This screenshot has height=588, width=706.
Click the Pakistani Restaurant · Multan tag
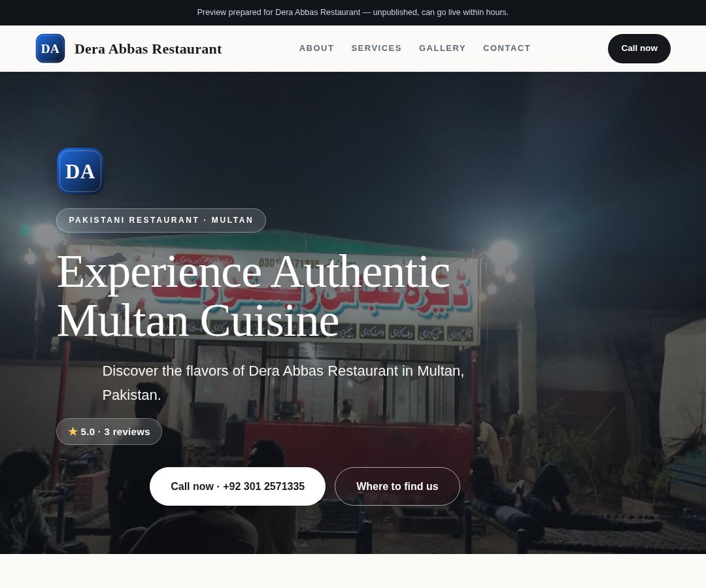pos(161,220)
